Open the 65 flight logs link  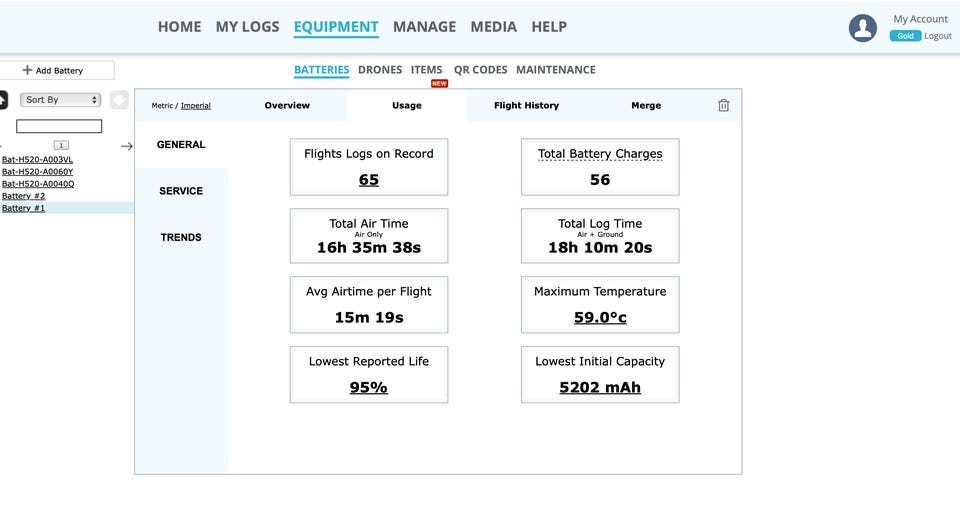click(369, 180)
